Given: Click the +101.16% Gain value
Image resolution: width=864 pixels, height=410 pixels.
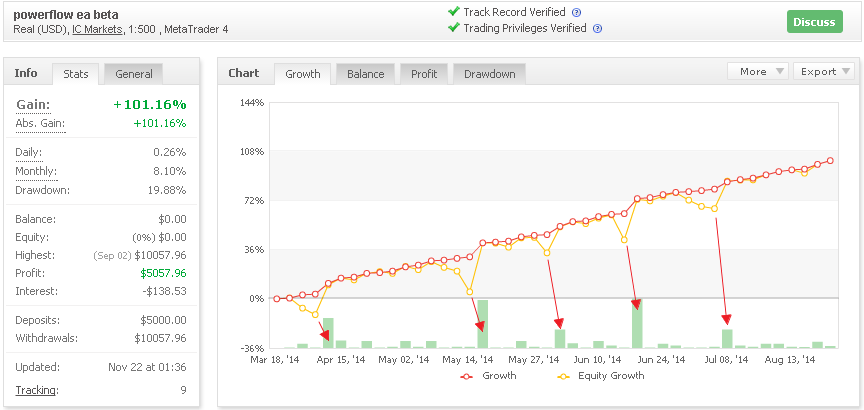Looking at the screenshot, I should point(150,105).
